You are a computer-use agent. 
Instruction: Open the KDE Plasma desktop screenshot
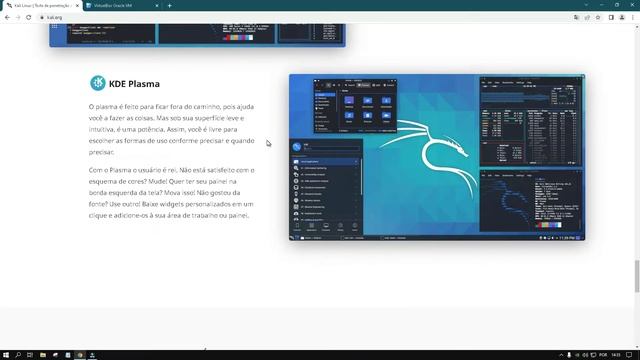(x=437, y=157)
